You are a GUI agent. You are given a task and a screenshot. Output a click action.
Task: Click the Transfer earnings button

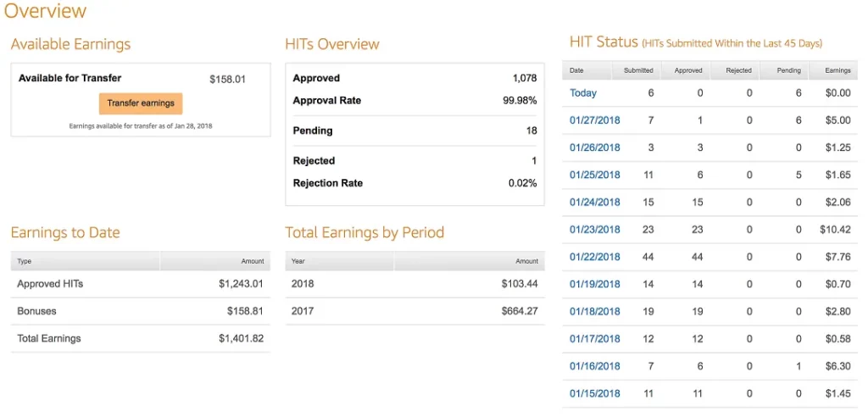(141, 103)
